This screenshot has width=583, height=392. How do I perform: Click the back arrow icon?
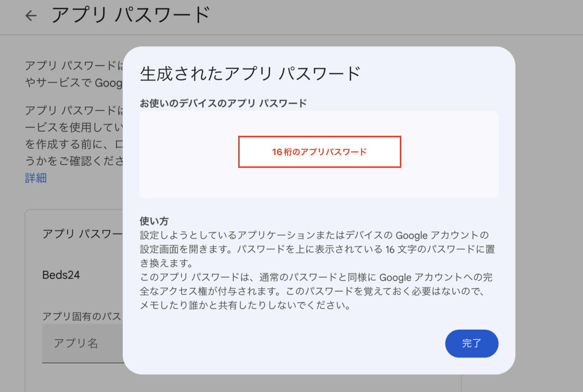[31, 15]
